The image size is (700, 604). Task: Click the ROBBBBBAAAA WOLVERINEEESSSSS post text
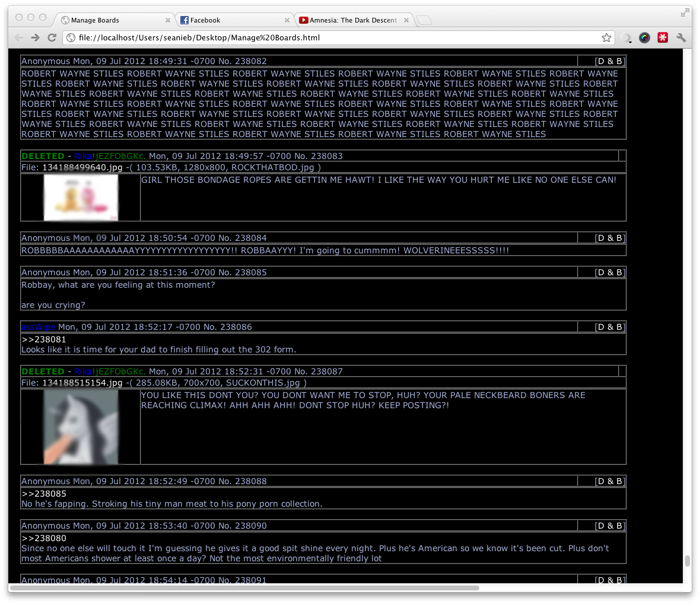coord(265,250)
